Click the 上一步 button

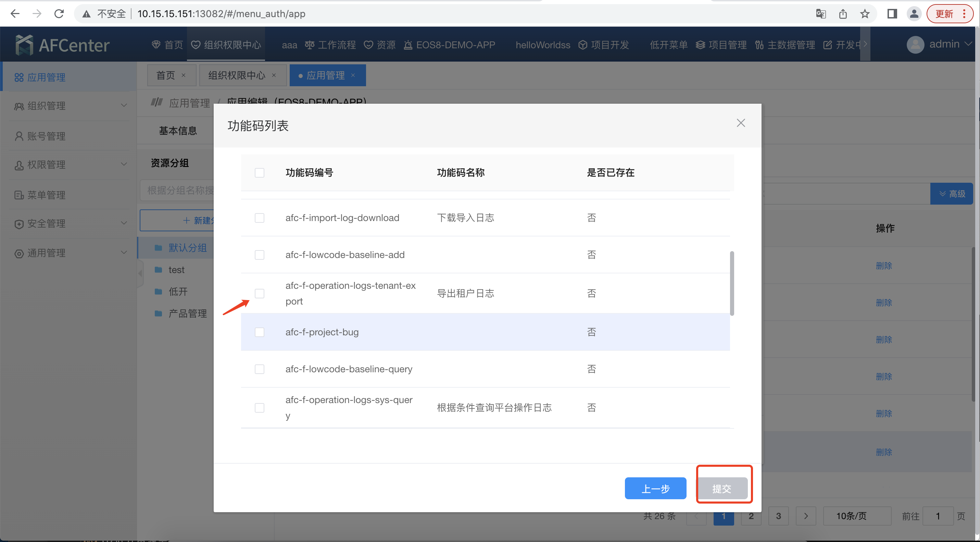click(655, 488)
